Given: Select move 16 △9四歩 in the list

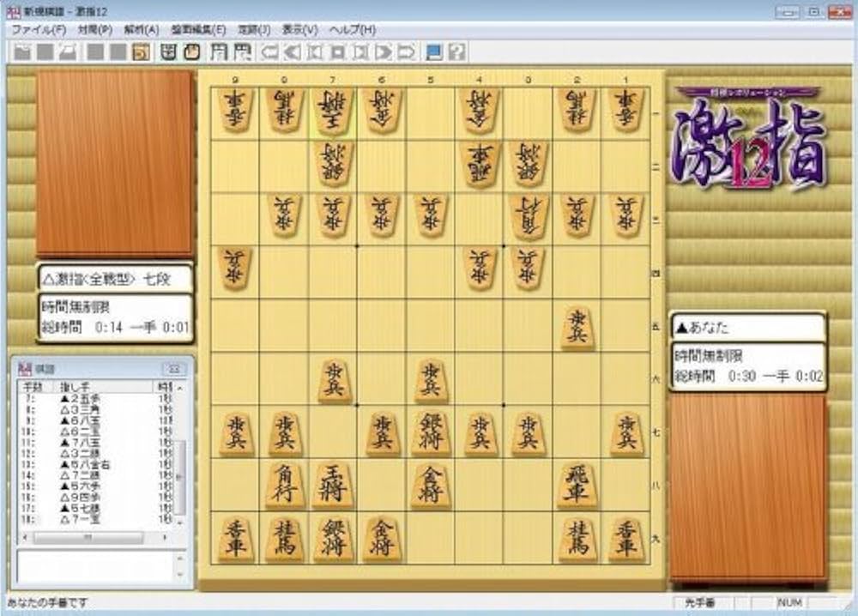Looking at the screenshot, I should [x=96, y=498].
